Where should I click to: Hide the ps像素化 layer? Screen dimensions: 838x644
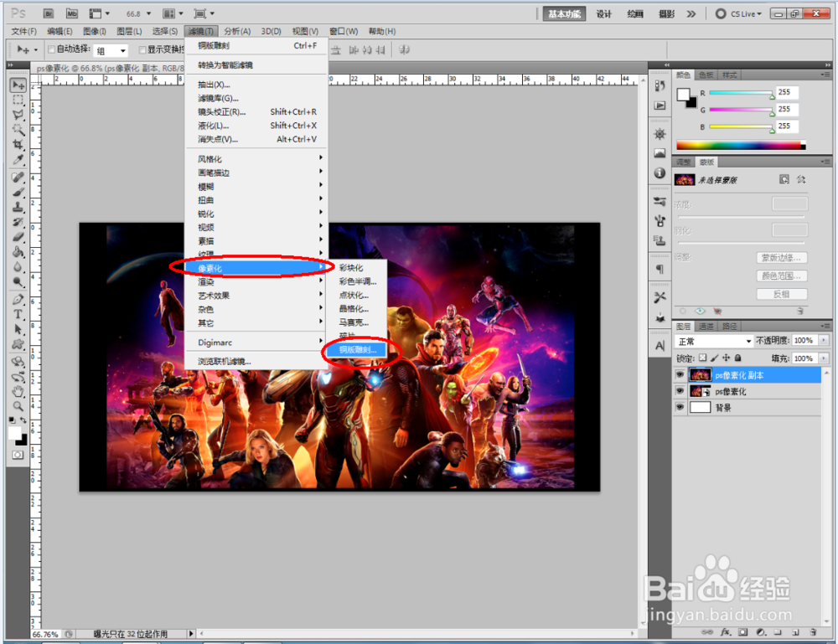pos(680,391)
